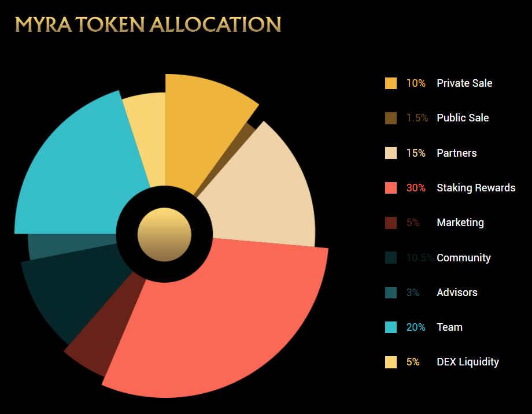Screen dimensions: 532x414
Task: Select the Advisors legend swatch
Action: click(x=391, y=293)
